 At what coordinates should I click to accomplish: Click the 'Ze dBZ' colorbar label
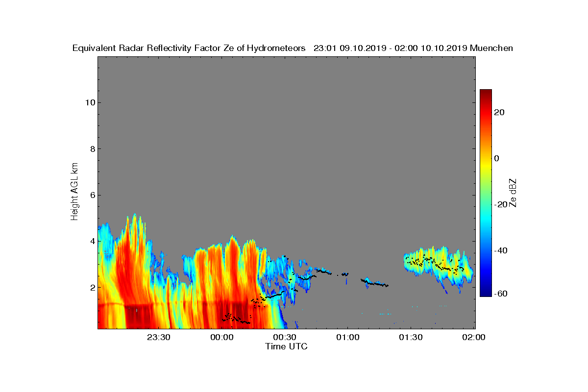click(513, 193)
